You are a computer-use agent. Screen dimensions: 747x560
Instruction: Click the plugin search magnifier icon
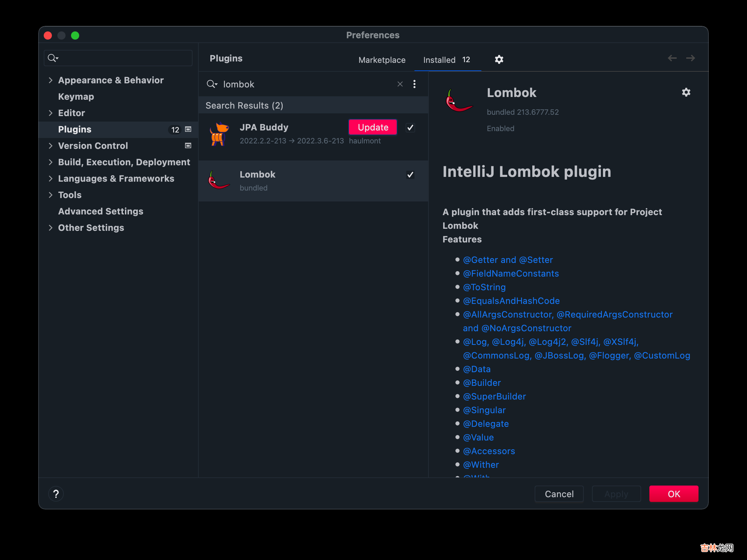point(212,84)
